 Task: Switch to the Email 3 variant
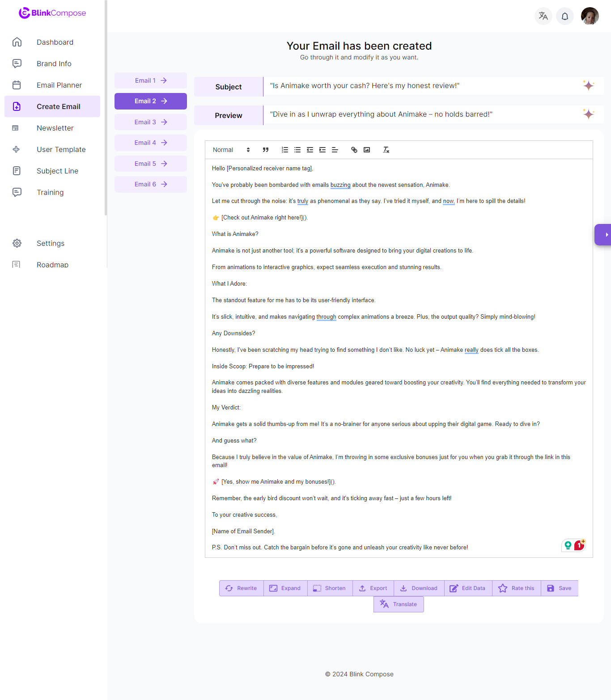pos(150,122)
